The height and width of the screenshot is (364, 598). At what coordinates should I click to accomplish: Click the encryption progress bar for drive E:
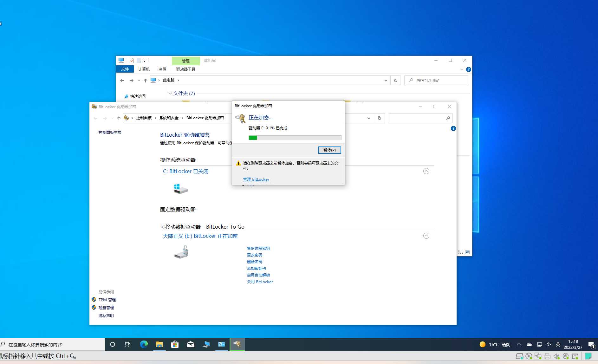[x=295, y=138]
